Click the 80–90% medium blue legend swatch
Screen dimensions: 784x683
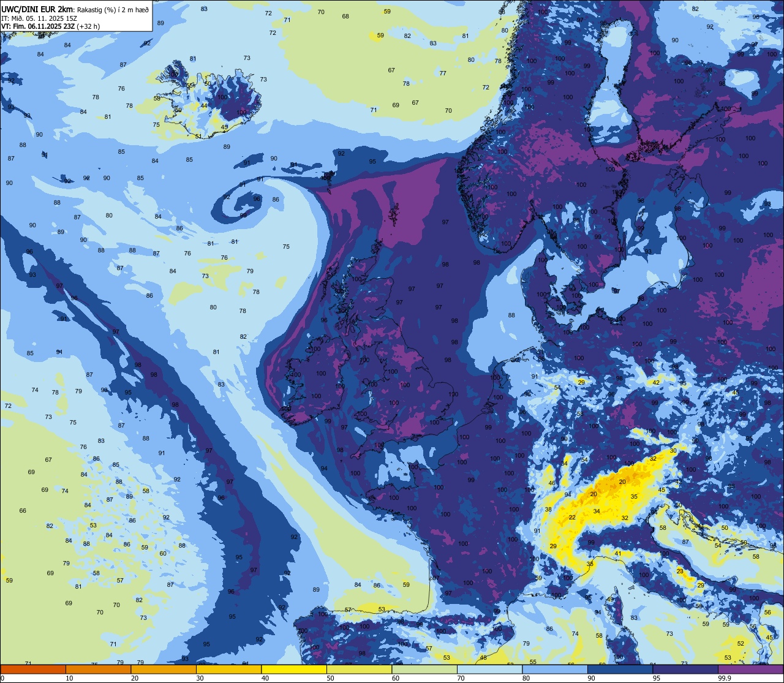tap(554, 669)
